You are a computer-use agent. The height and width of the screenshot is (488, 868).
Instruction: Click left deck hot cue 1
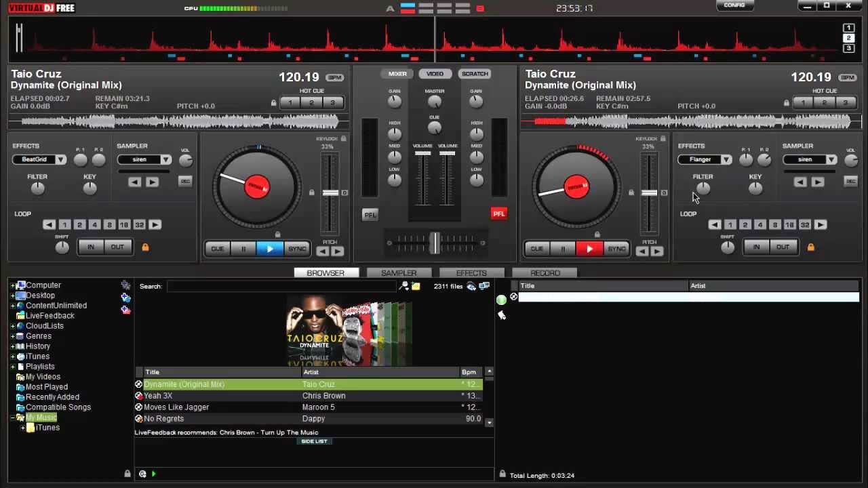click(290, 103)
